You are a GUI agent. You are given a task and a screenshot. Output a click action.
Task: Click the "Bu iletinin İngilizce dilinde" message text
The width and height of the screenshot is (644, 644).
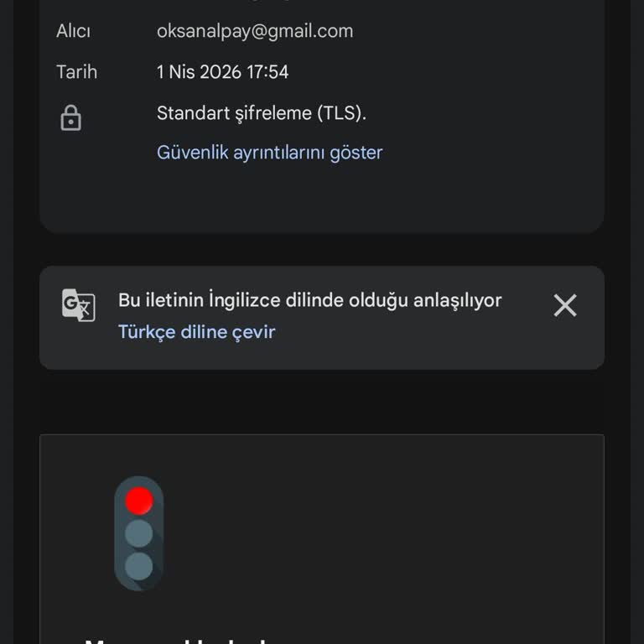point(309,300)
